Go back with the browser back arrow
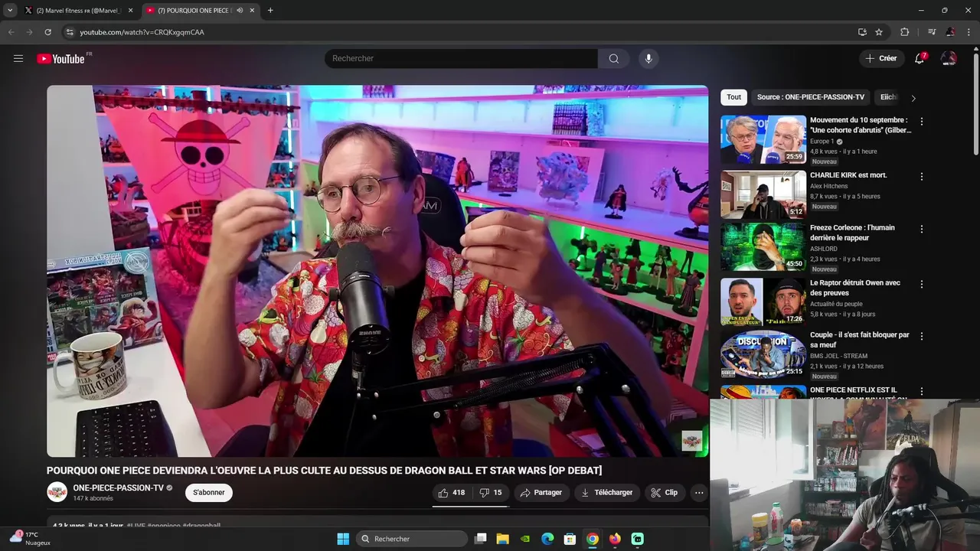The width and height of the screenshot is (980, 551). (11, 32)
